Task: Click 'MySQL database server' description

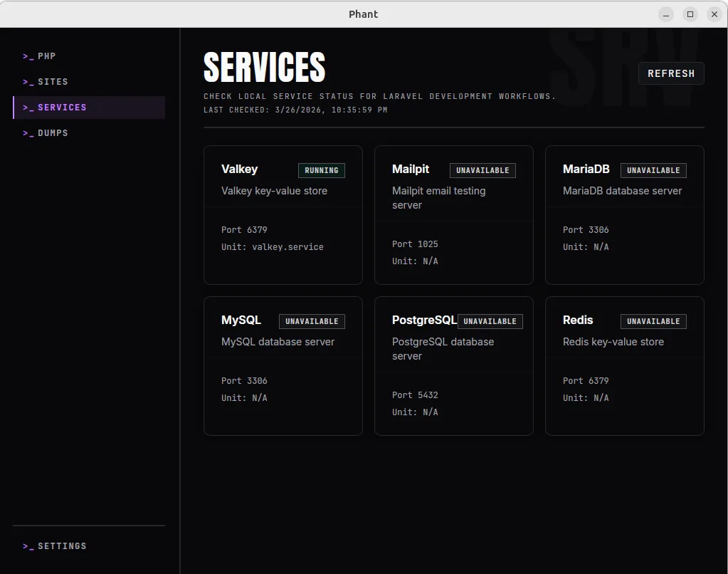Action: pos(278,342)
